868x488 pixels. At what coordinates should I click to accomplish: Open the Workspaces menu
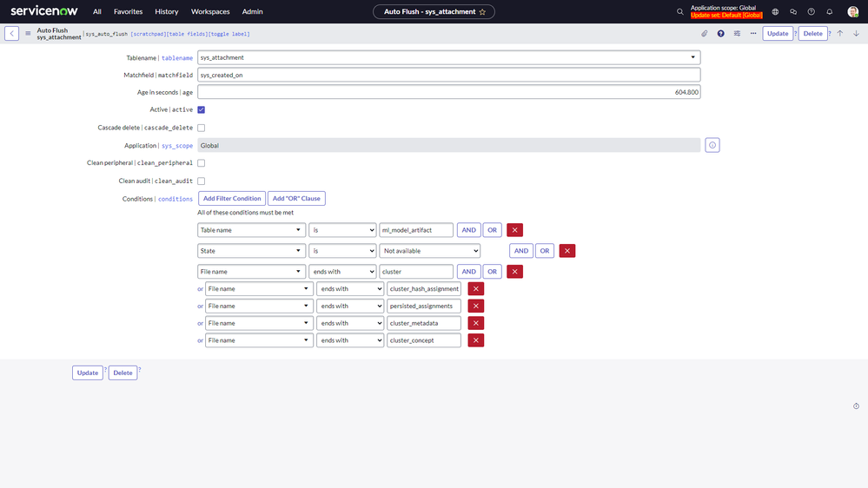point(209,11)
